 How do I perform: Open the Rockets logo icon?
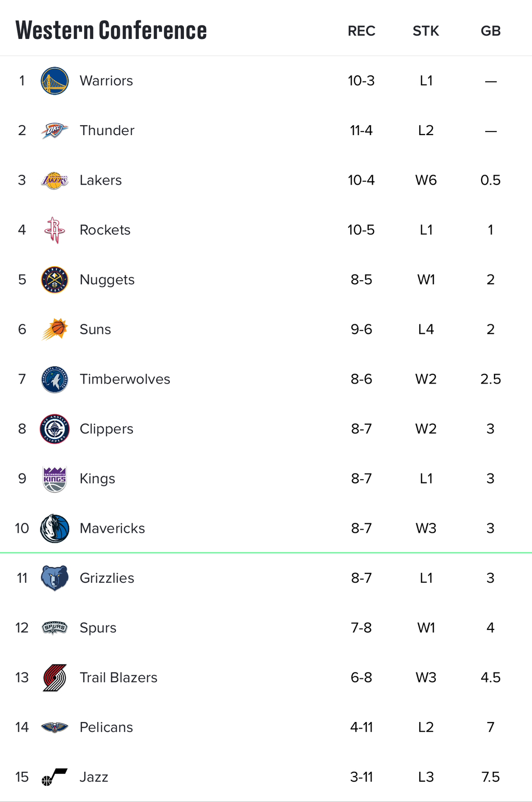click(x=55, y=230)
